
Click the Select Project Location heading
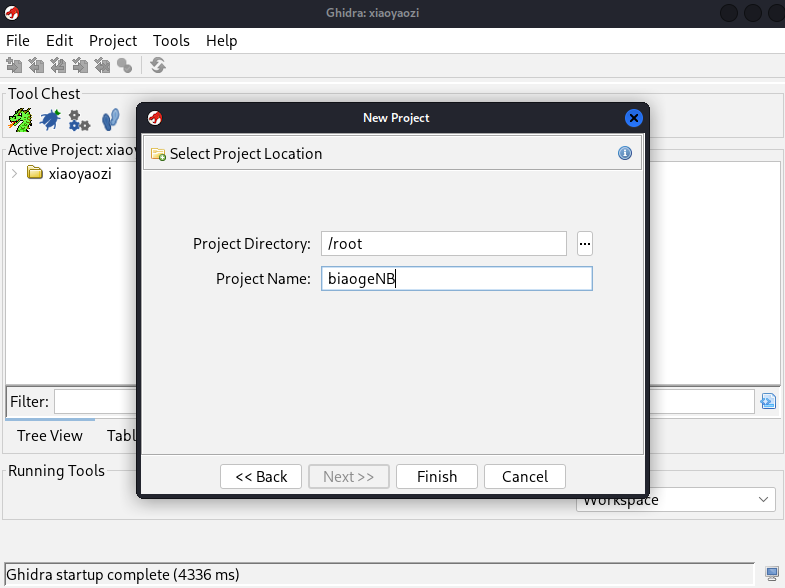(245, 154)
